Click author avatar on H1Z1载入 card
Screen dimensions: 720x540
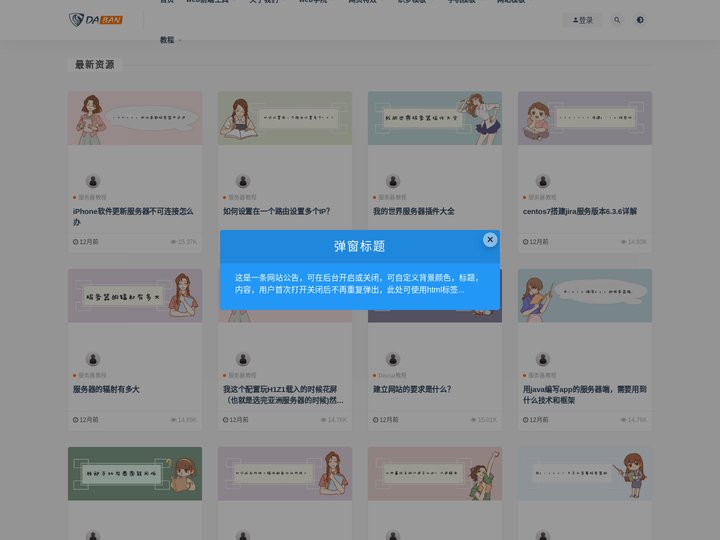pos(243,359)
